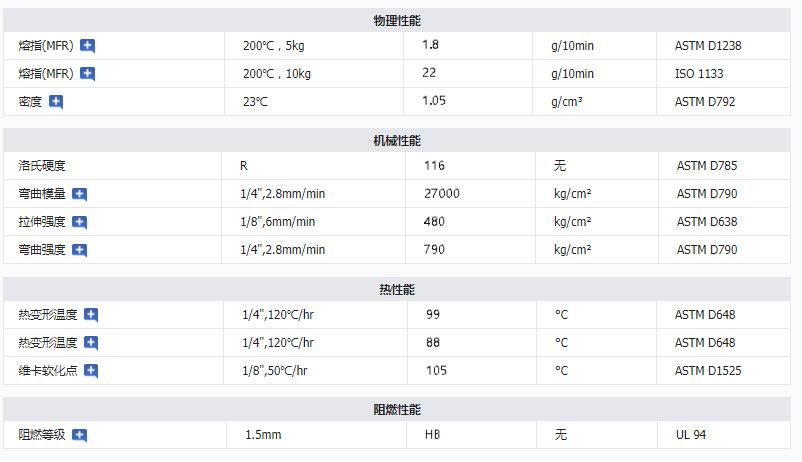The image size is (802, 462).
Task: Expand the 密度 plus icon
Action: click(x=56, y=102)
